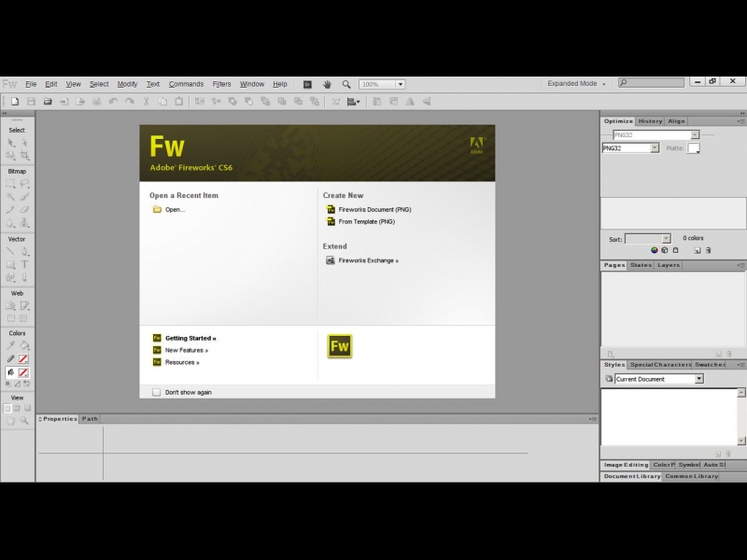The height and width of the screenshot is (560, 747).
Task: Open the PNG32 export format dropdown
Action: (654, 147)
